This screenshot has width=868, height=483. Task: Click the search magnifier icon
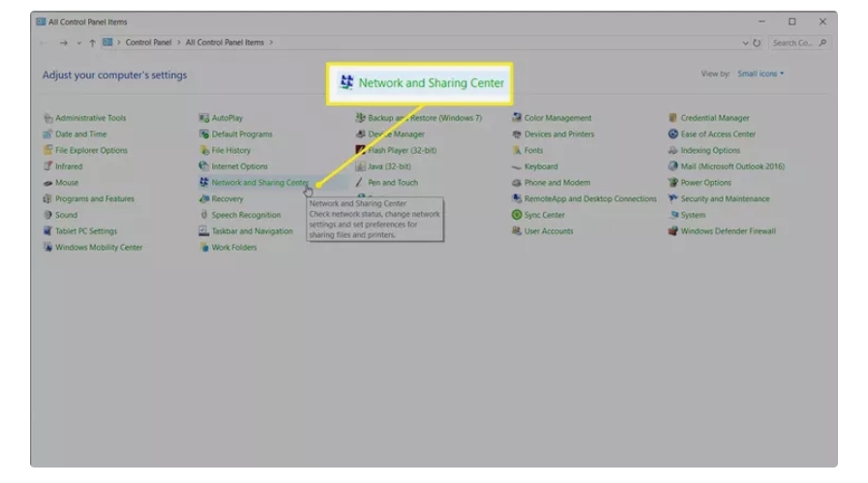823,43
